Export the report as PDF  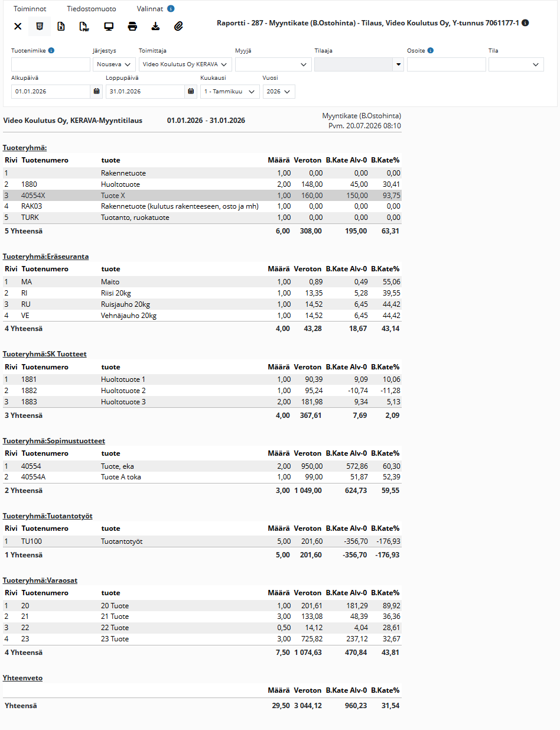[x=84, y=26]
